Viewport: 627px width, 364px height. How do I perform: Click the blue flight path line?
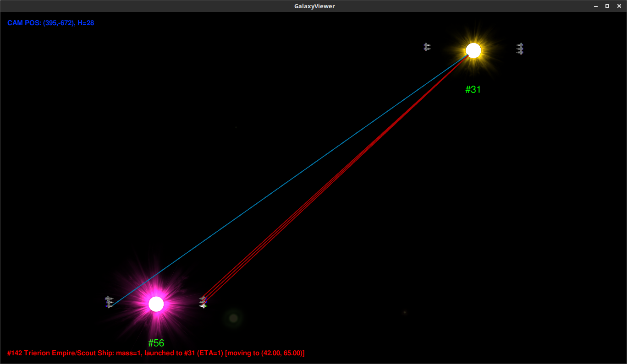(291, 179)
